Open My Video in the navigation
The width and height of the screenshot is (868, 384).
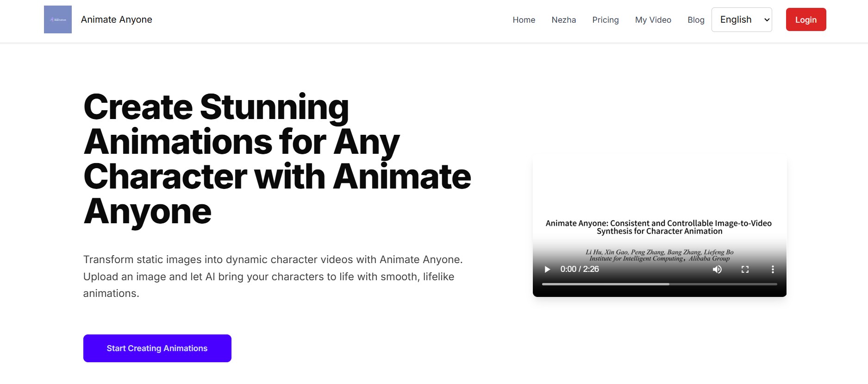coord(653,20)
